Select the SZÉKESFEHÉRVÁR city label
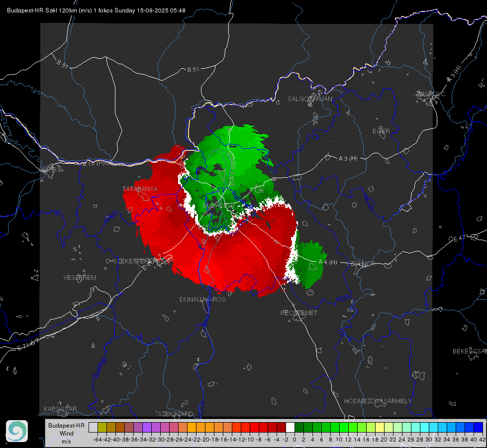 [141, 261]
